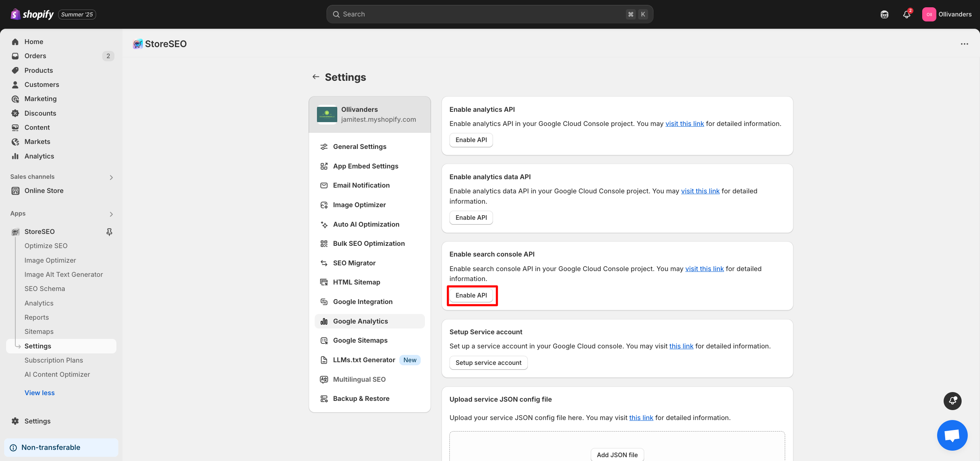Open Bulk SEO Optimization

tap(369, 244)
